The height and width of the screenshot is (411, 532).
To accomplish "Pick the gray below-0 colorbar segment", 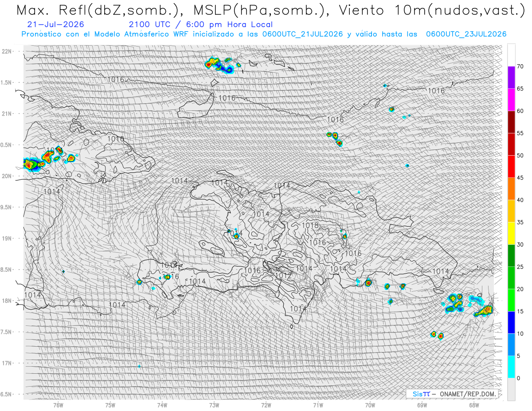I will click(x=511, y=389).
